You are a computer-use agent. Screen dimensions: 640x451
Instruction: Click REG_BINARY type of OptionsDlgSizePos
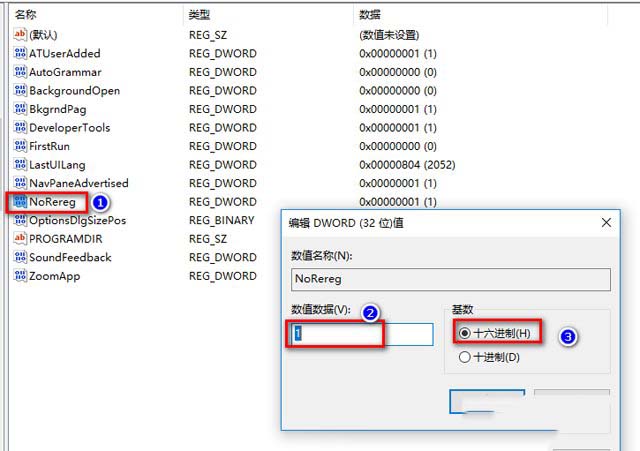tap(222, 220)
